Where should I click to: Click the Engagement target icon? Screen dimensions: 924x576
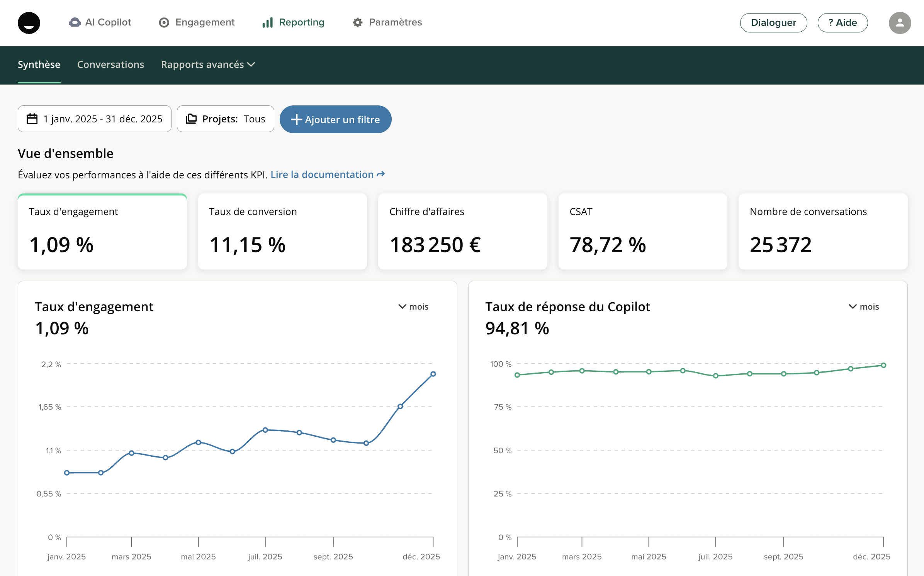[164, 23]
